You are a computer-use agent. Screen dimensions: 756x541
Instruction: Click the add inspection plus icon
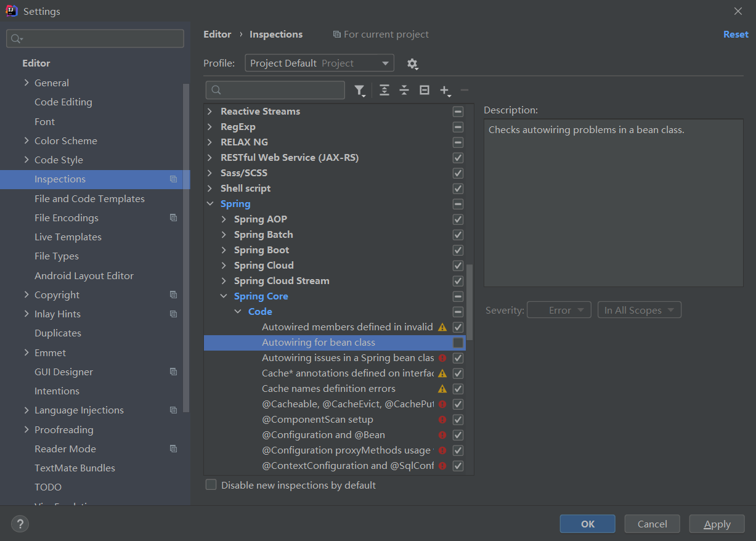445,91
